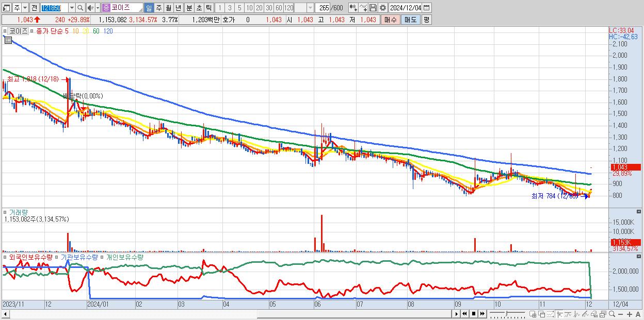Click the line-draw tool icon before save
The height and width of the screenshot is (320, 644).
(x=363, y=8)
